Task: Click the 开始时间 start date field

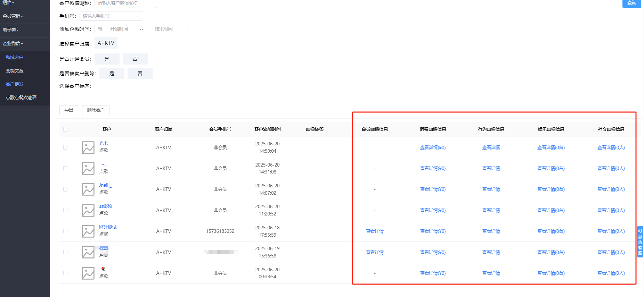Action: point(119,29)
